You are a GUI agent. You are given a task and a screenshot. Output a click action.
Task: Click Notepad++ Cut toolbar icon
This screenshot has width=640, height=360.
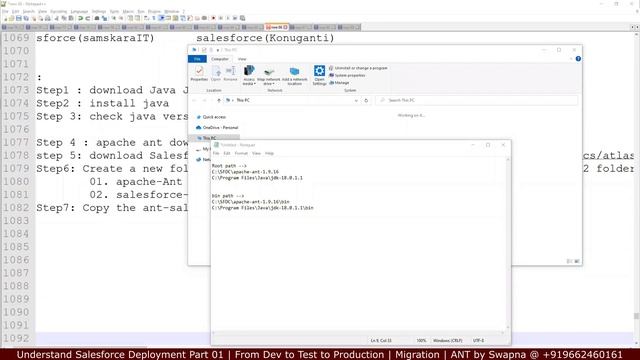click(56, 18)
